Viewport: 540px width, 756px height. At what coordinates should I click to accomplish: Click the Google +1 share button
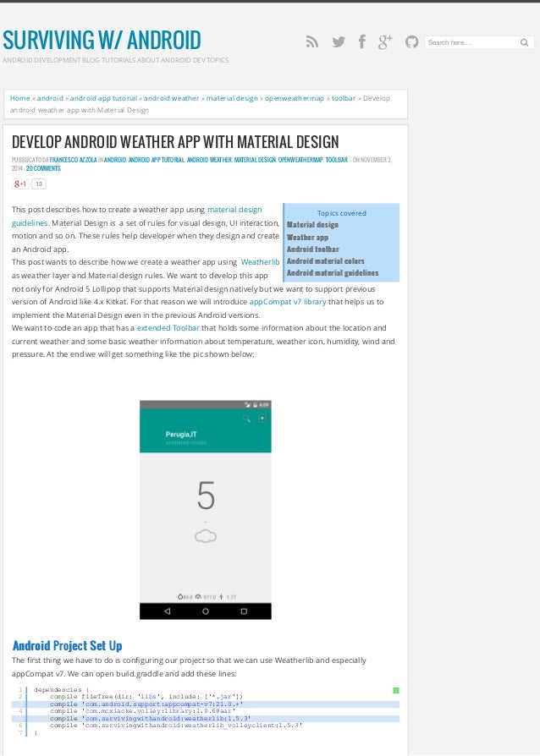(20, 184)
